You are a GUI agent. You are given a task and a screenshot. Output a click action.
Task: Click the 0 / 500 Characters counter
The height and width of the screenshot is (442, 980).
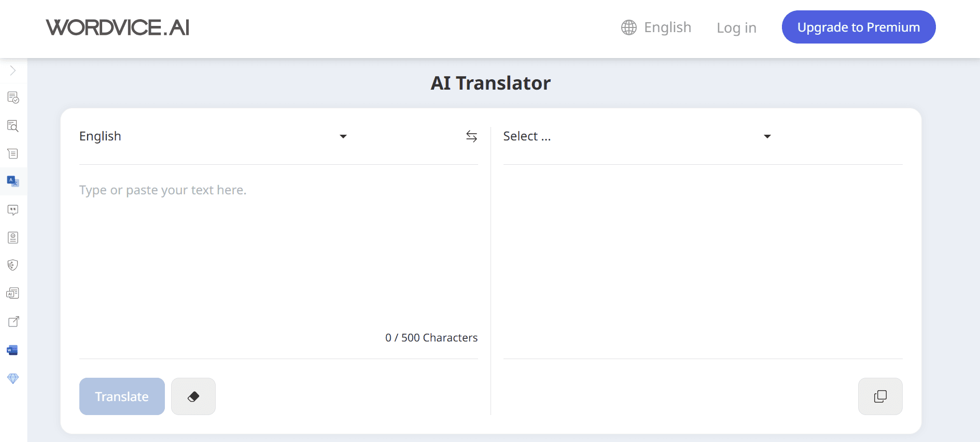point(431,338)
